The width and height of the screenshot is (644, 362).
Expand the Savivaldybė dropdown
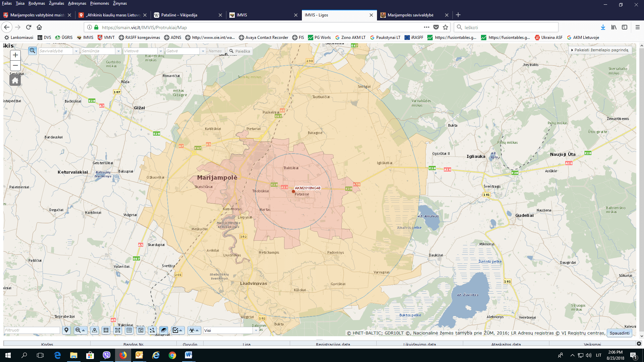[x=76, y=51]
